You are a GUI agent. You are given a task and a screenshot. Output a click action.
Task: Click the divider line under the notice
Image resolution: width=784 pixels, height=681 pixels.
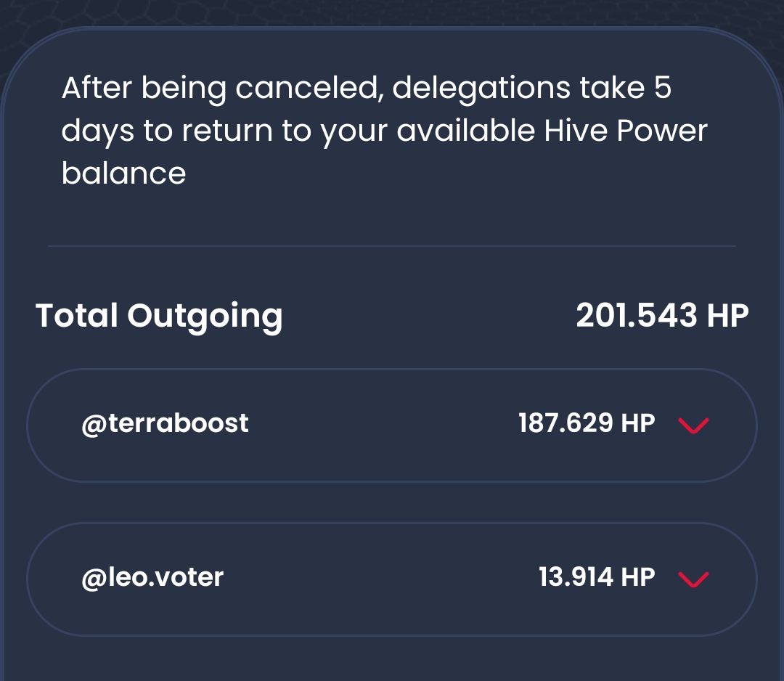click(392, 246)
